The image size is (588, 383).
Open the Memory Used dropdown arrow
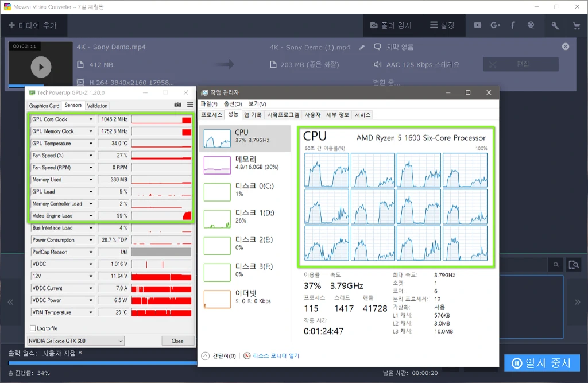[x=91, y=180]
